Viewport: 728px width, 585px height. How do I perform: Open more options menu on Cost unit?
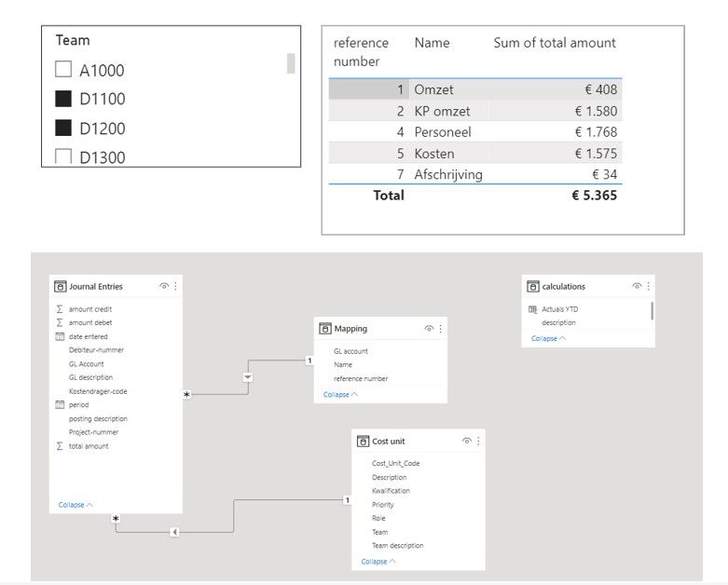478,441
